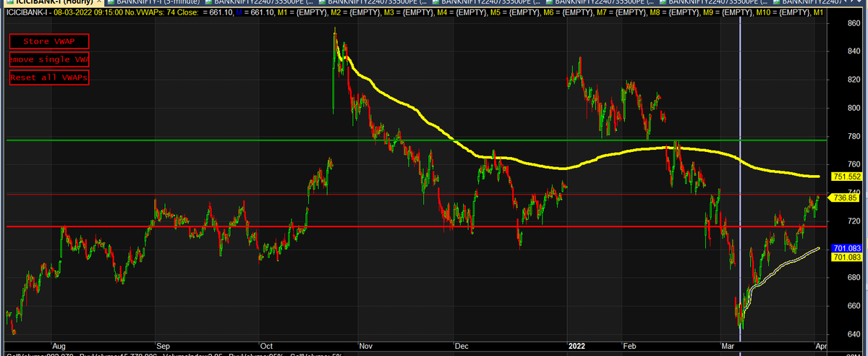
Task: Click the Feb label on time axis
Action: pyautogui.click(x=631, y=347)
